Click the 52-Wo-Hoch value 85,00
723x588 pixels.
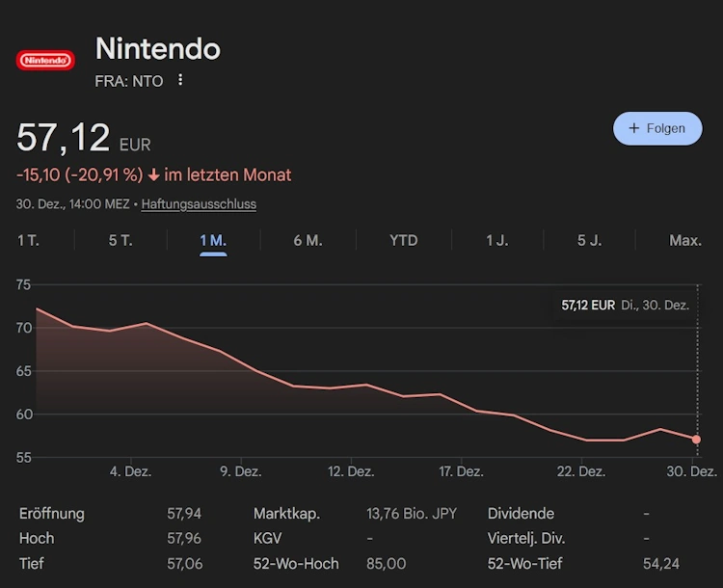(386, 563)
